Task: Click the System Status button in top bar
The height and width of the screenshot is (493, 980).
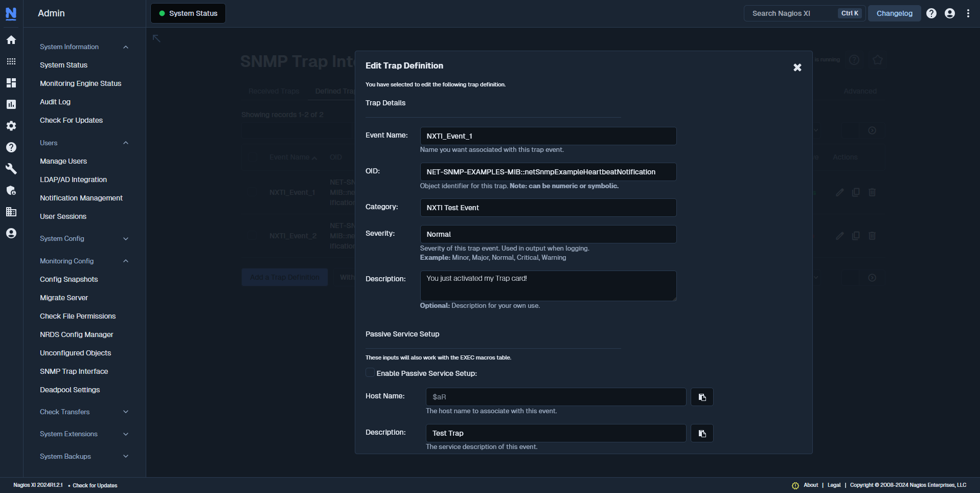Action: point(188,13)
